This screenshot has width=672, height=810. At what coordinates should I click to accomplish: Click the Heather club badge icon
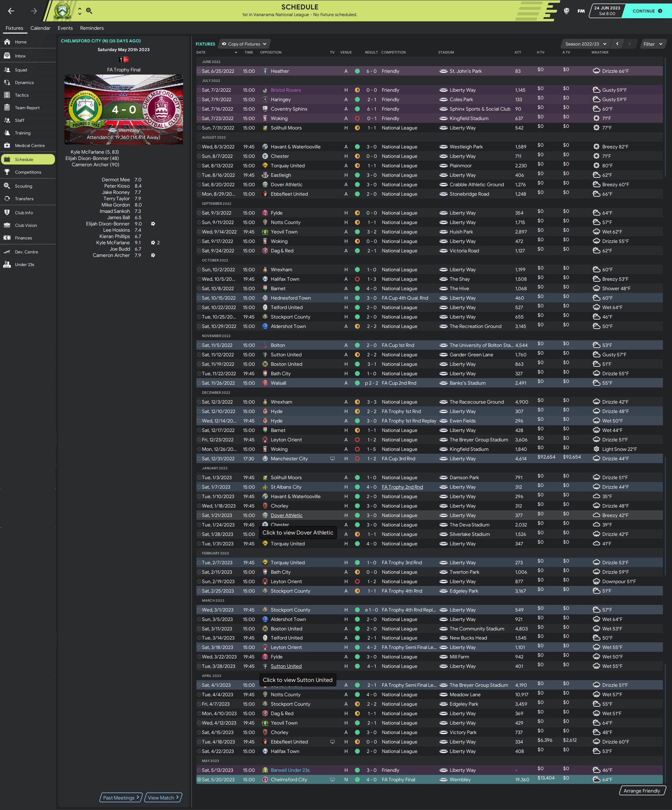click(x=265, y=71)
